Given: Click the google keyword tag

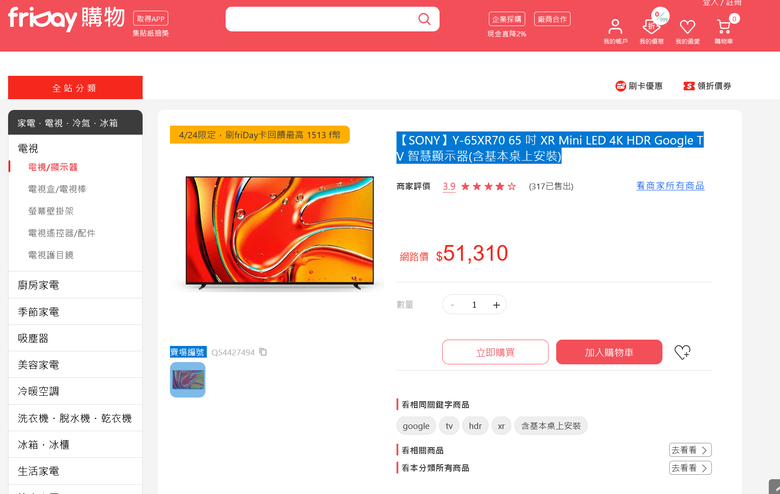Looking at the screenshot, I should (416, 426).
